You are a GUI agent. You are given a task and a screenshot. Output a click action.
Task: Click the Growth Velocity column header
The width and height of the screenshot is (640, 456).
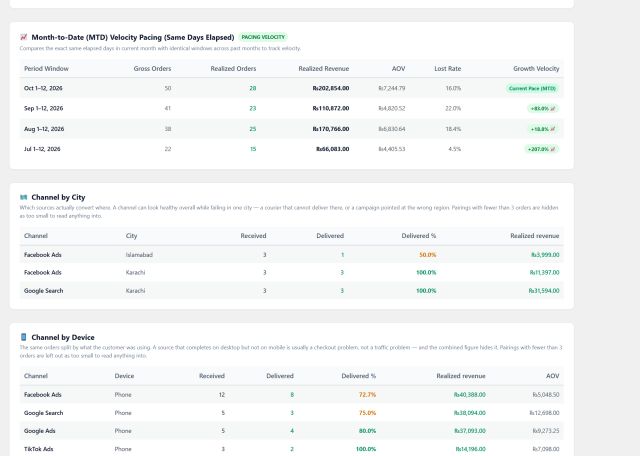pyautogui.click(x=536, y=69)
